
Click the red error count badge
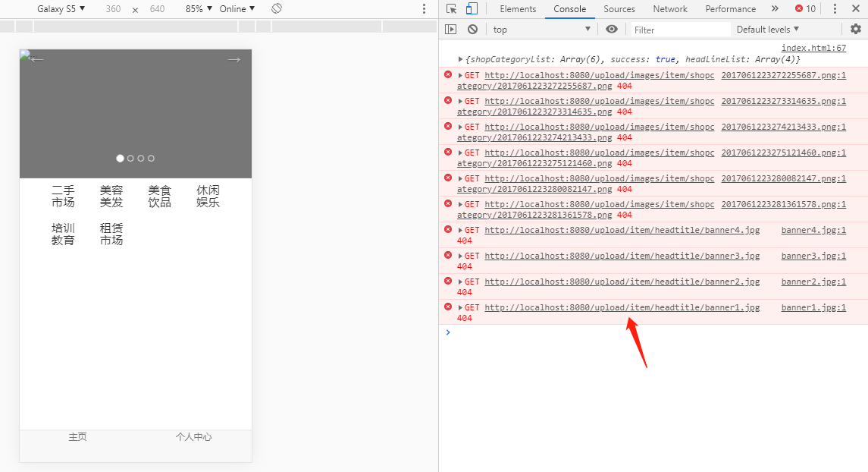pyautogui.click(x=805, y=9)
